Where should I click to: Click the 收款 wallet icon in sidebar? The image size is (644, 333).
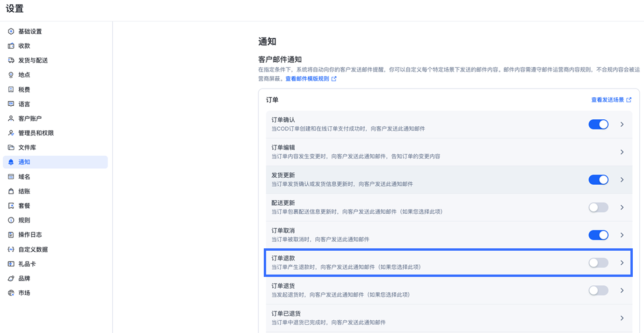(11, 46)
